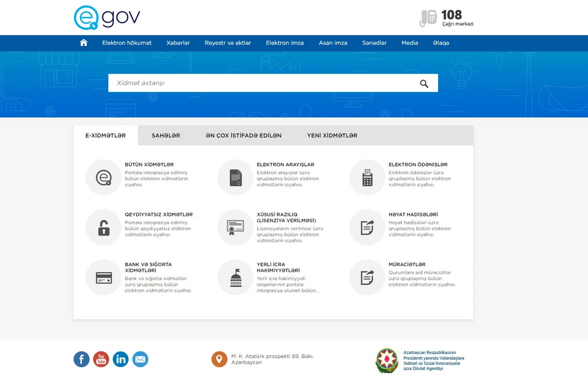
Task: Open the LinkedIn footer icon
Action: tap(121, 359)
